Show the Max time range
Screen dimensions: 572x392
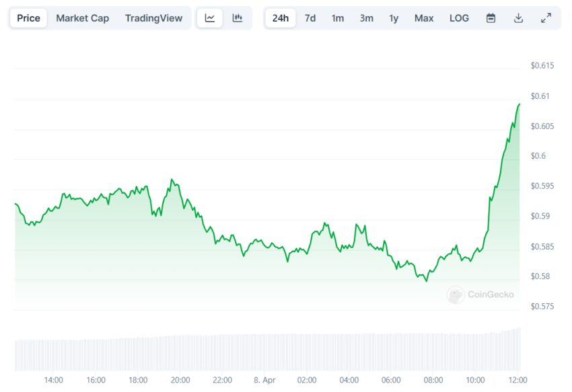[424, 18]
